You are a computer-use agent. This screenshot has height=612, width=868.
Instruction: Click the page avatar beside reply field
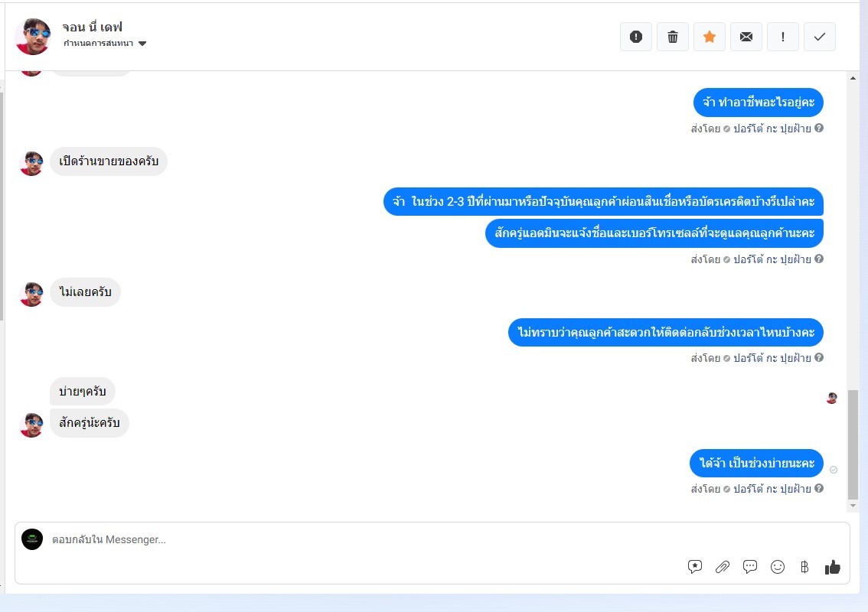click(x=32, y=539)
